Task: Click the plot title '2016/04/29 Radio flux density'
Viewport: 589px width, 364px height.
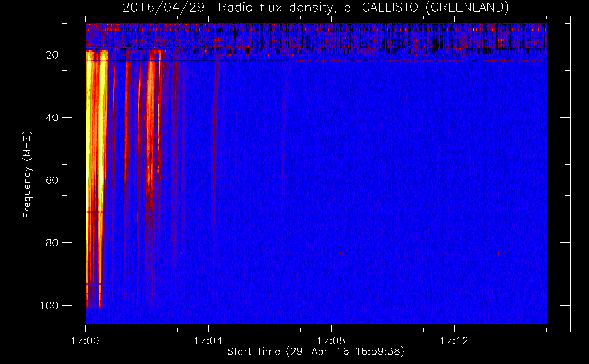Action: pos(315,7)
